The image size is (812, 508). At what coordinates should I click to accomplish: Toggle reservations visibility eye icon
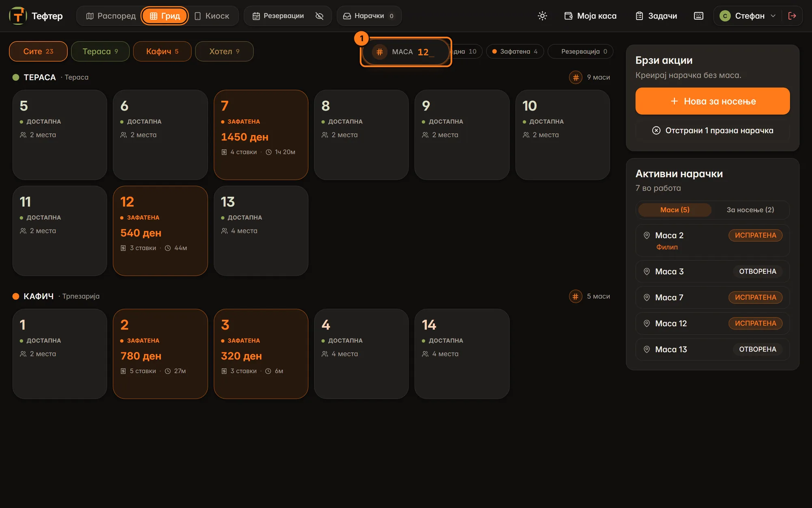tap(320, 16)
